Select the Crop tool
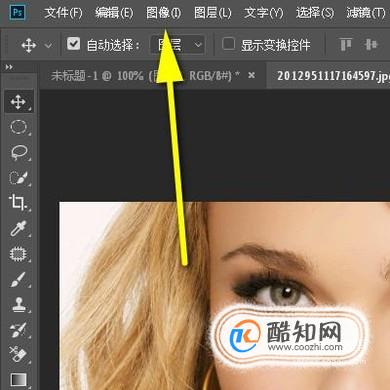Image resolution: width=390 pixels, height=390 pixels. coord(19,203)
